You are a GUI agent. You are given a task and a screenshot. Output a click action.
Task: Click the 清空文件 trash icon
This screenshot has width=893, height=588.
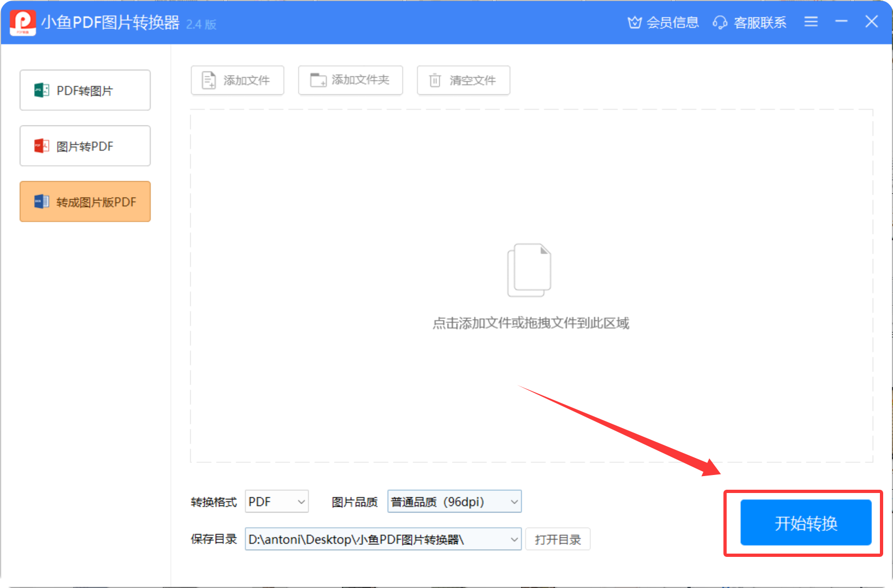(x=434, y=80)
